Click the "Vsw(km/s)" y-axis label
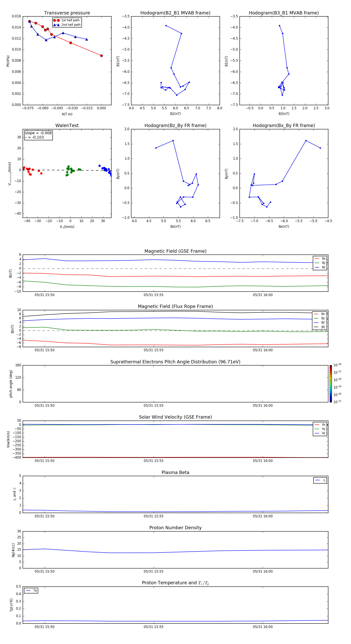351x644 pixels. pyautogui.click(x=8, y=439)
